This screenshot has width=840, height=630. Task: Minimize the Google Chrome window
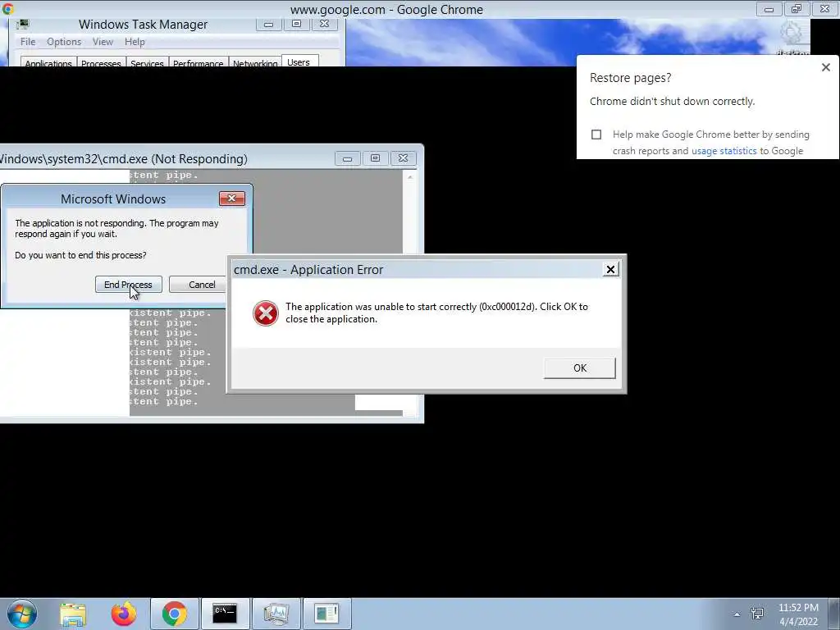[769, 9]
